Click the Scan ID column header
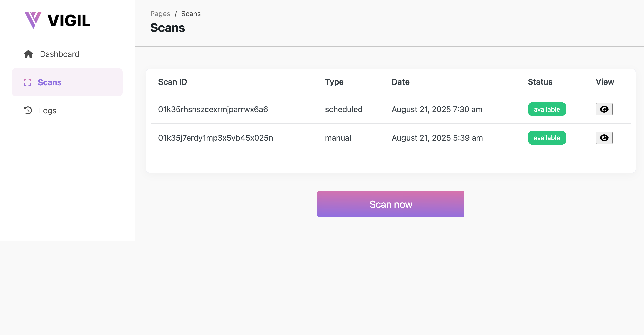644x335 pixels. click(x=173, y=82)
